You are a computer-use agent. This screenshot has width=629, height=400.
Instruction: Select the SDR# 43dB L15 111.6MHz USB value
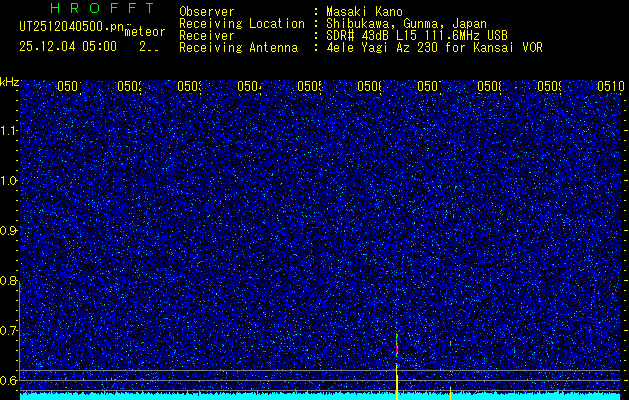click(417, 36)
